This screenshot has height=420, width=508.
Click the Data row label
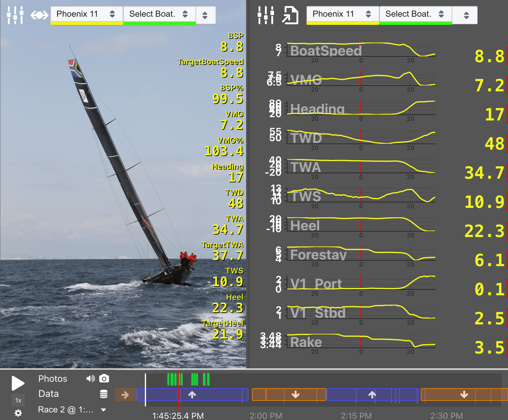[x=48, y=394]
